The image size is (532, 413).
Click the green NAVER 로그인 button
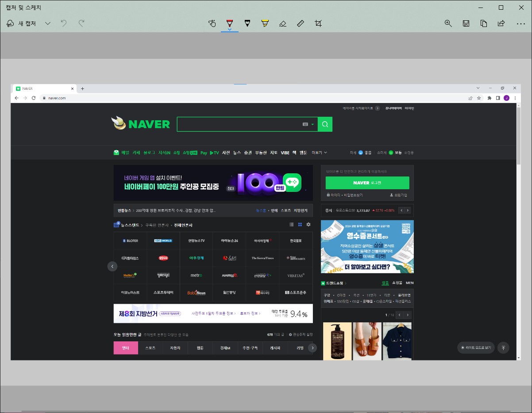coord(367,183)
